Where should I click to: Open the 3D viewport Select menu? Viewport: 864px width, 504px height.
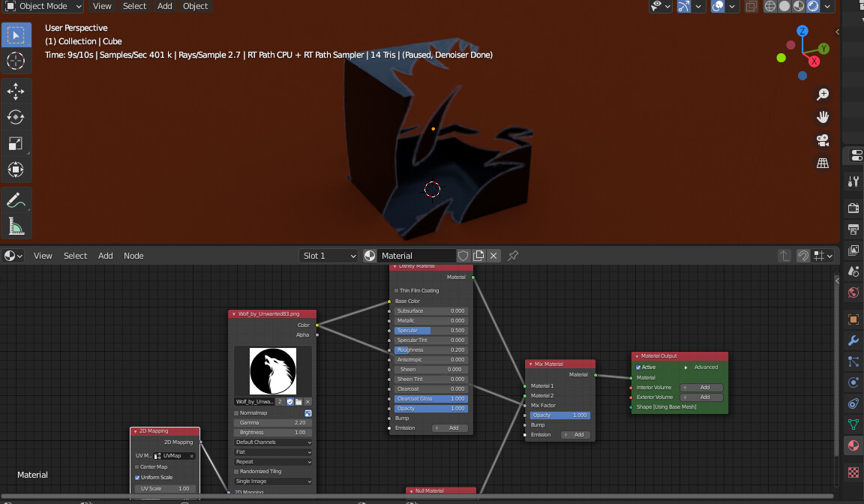click(x=134, y=6)
